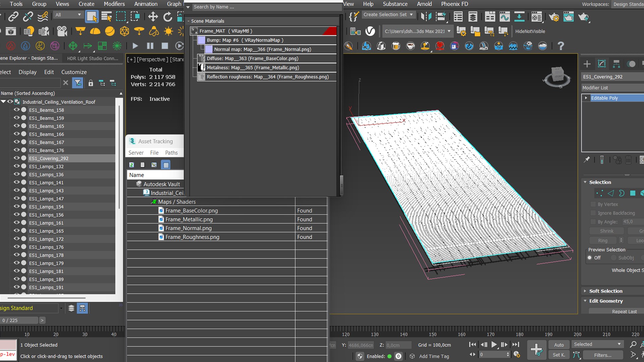This screenshot has width=644, height=362.
Task: Switch Asset Tracking to table view icon
Action: [166, 165]
